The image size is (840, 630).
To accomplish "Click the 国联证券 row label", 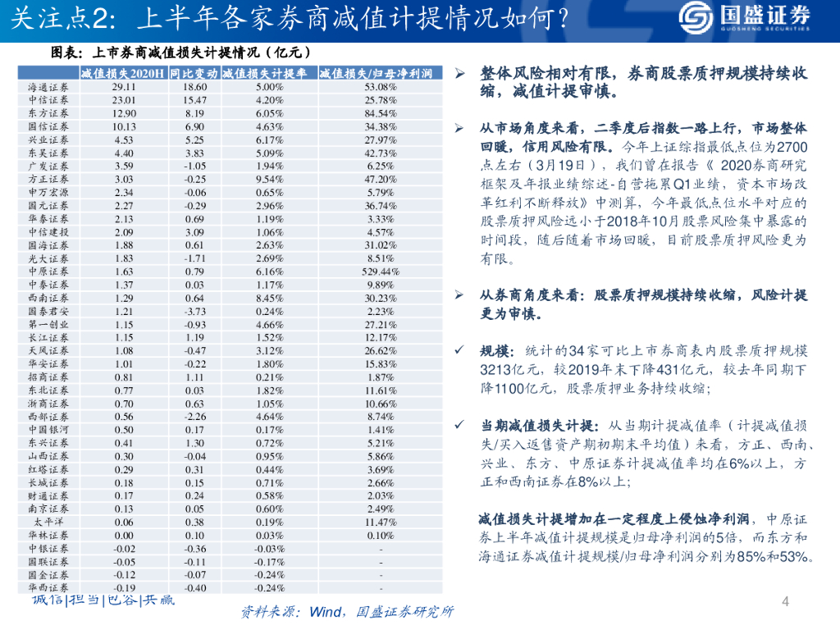I will coord(48,561).
